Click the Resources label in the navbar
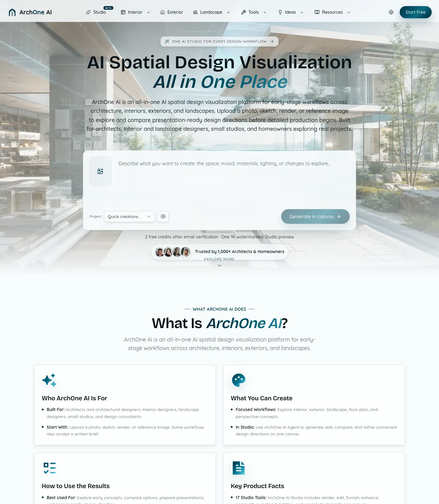 (332, 12)
